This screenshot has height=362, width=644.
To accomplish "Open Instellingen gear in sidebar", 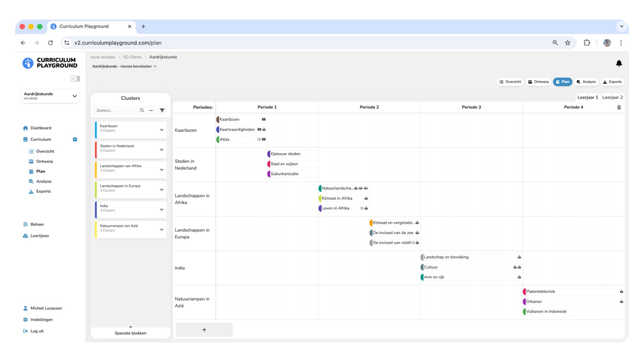I will coord(41,320).
